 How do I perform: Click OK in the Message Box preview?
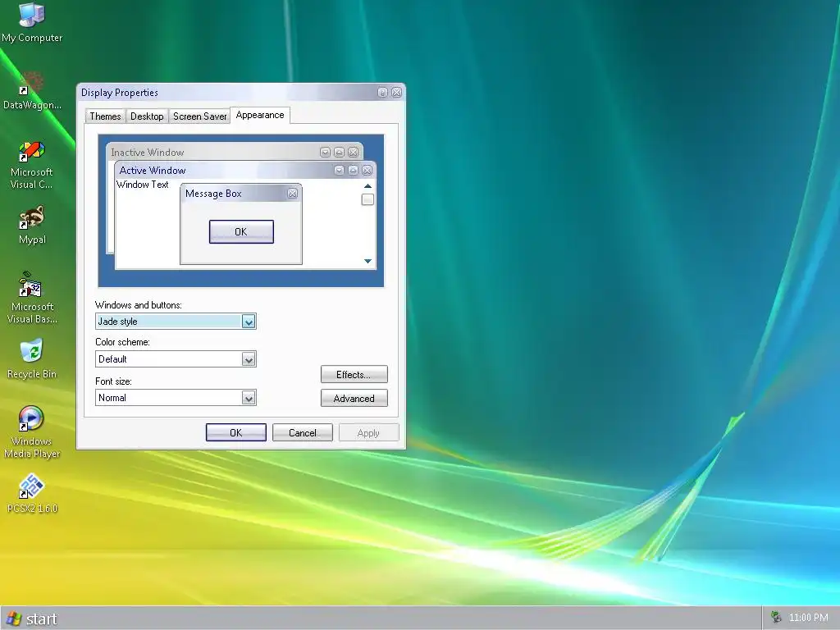241,232
